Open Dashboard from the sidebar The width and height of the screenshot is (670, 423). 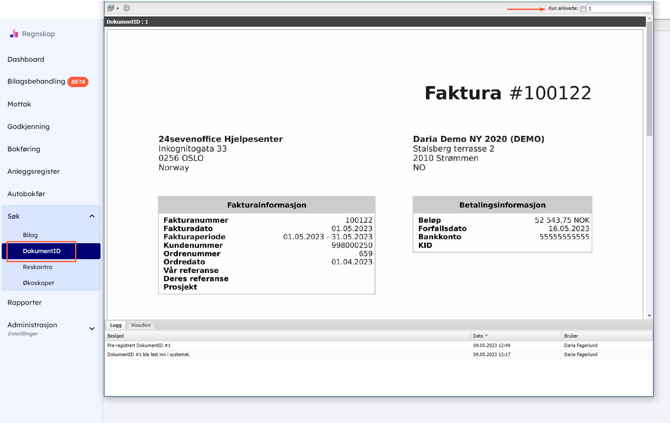26,59
